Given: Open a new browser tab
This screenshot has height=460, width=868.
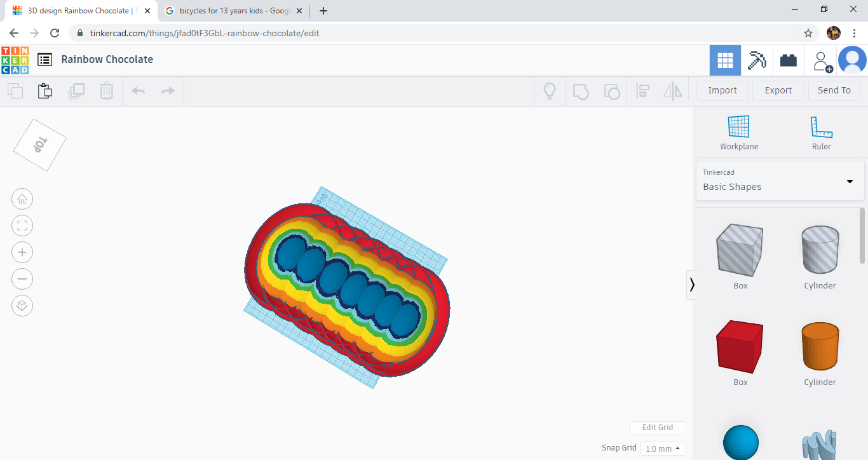Looking at the screenshot, I should (323, 11).
